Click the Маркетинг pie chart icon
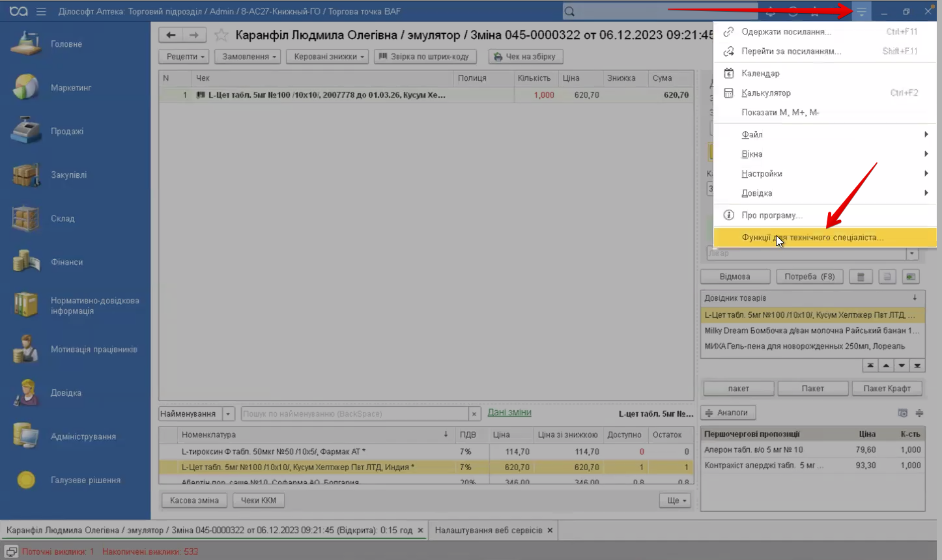942x560 pixels. coord(27,88)
